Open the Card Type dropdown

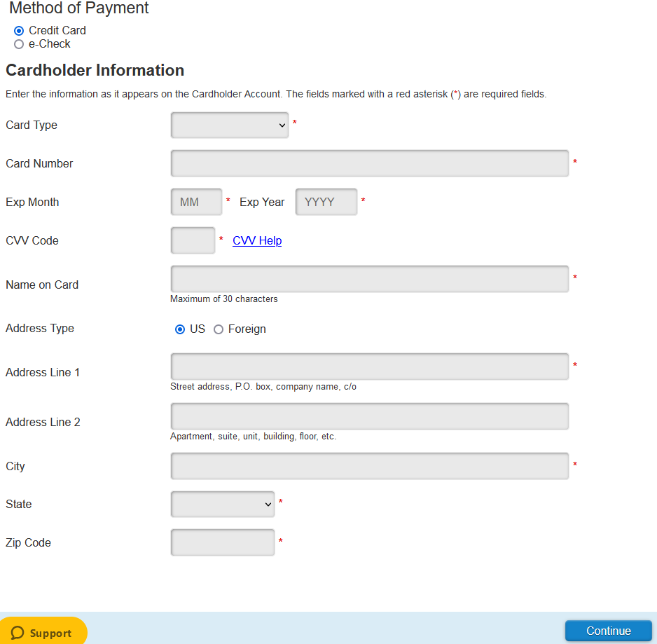pyautogui.click(x=230, y=125)
